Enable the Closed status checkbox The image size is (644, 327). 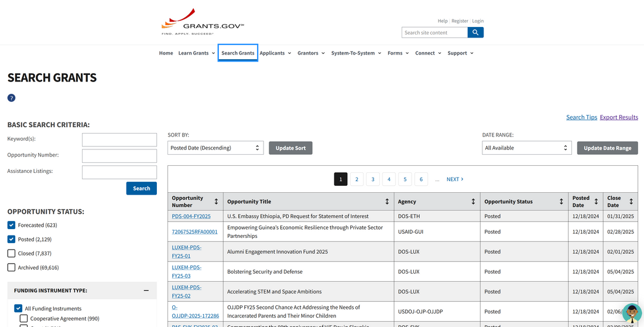tap(11, 253)
